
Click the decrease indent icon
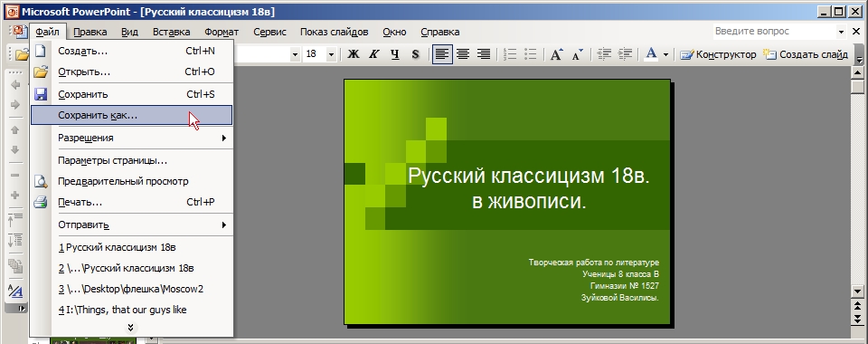pyautogui.click(x=604, y=54)
